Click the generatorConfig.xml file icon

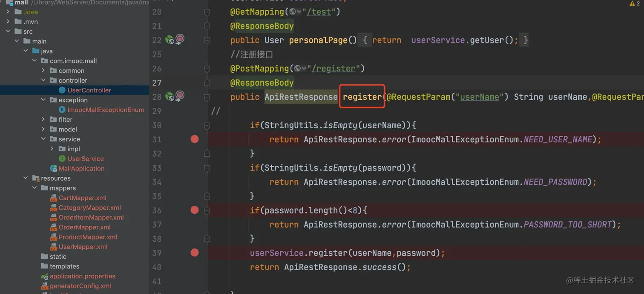tap(45, 286)
